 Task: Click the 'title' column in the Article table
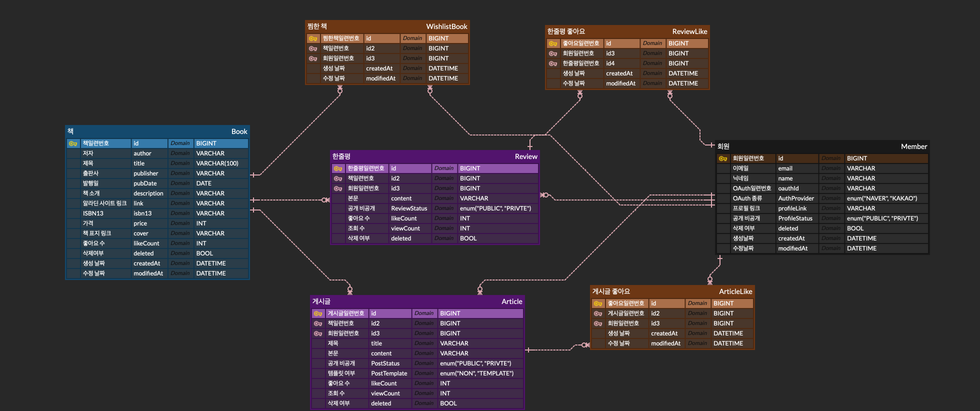click(x=390, y=343)
